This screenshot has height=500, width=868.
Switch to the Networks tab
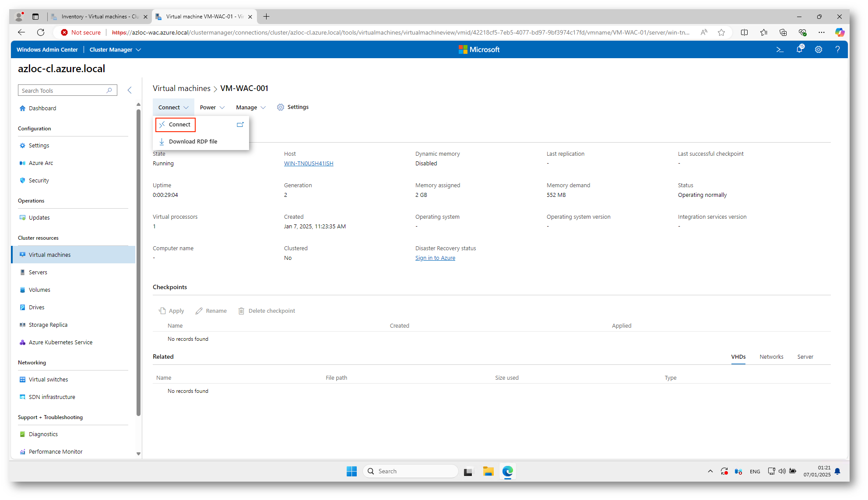click(771, 357)
